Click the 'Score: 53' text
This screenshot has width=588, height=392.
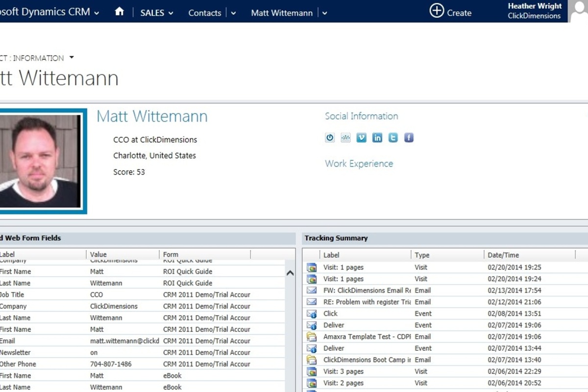tap(129, 172)
